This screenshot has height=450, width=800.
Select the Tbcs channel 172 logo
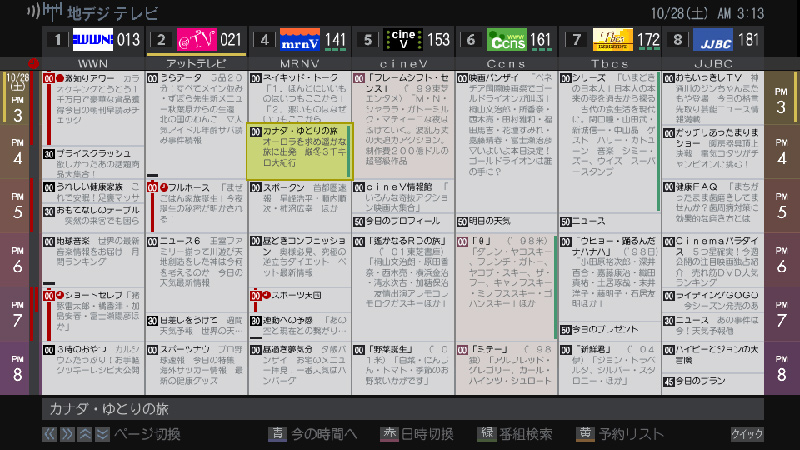613,40
